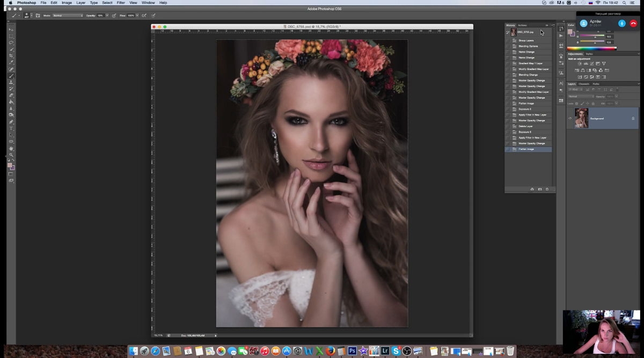Switch to the Actions tab
The image size is (644, 358).
coord(522,25)
